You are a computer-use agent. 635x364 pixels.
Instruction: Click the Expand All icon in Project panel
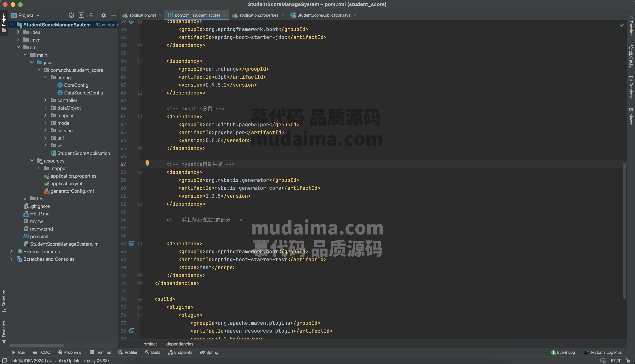pos(81,15)
